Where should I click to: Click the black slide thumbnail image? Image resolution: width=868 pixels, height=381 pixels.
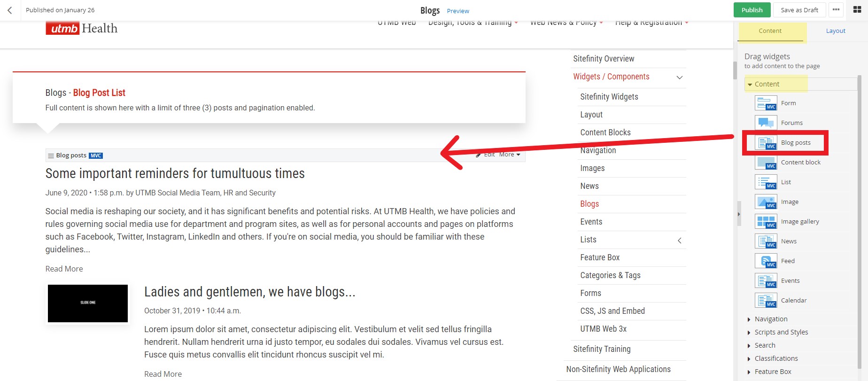tap(88, 303)
